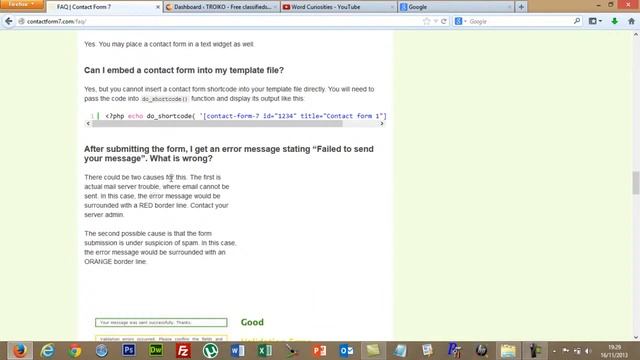The height and width of the screenshot is (360, 640).
Task: Switch to FAQ | Contact Form 7 tab
Action: pos(104,7)
